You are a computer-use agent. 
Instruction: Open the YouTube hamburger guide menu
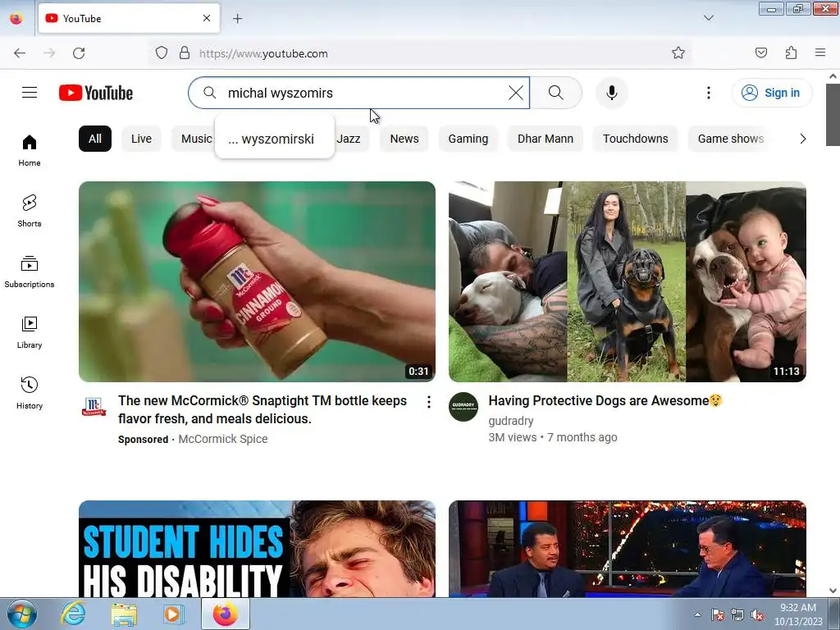pos(30,93)
